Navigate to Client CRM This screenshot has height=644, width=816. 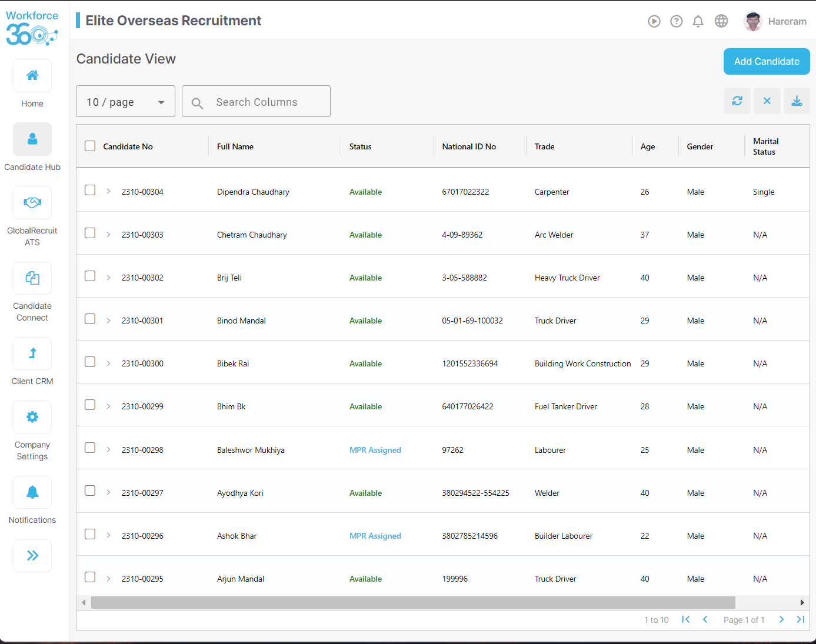tap(32, 353)
